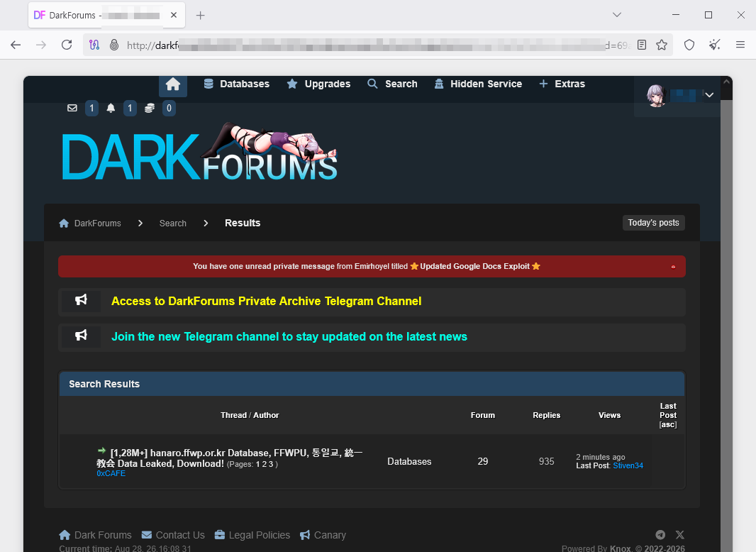View last poster Stiven34's profile
Screen dimensions: 756x552
pyautogui.click(x=628, y=465)
